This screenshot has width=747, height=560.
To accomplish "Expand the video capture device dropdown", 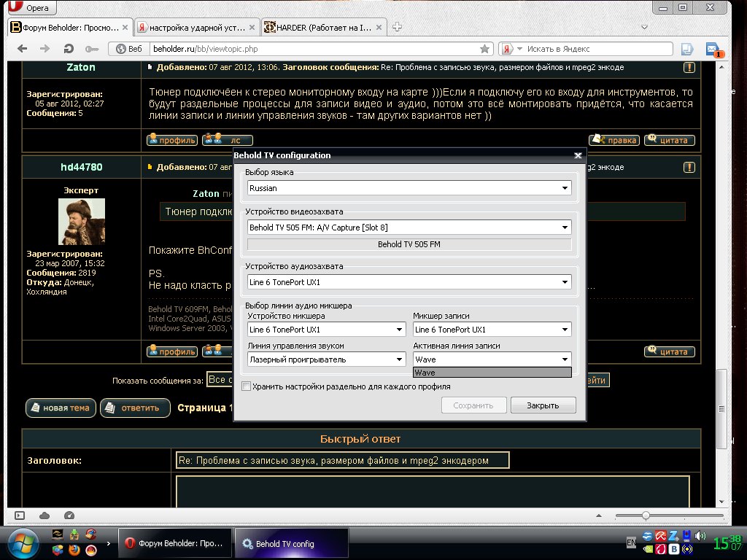I will pos(409,227).
